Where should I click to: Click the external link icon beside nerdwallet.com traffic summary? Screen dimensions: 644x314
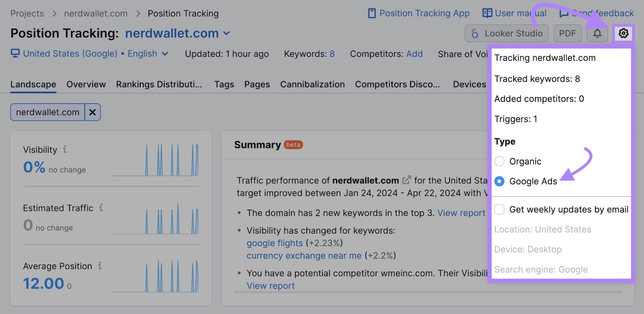pyautogui.click(x=407, y=180)
